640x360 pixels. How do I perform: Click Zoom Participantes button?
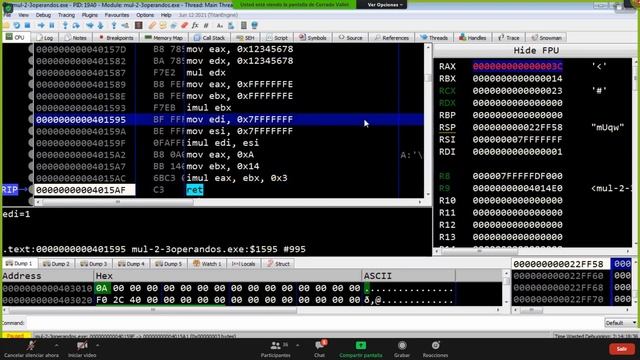[276, 349]
